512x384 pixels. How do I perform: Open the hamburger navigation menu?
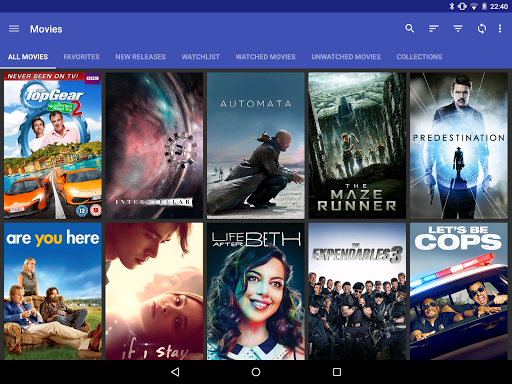(x=14, y=29)
